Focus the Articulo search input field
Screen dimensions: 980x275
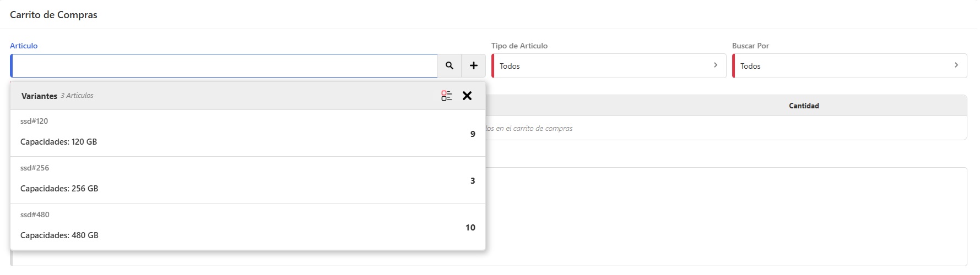(x=224, y=66)
